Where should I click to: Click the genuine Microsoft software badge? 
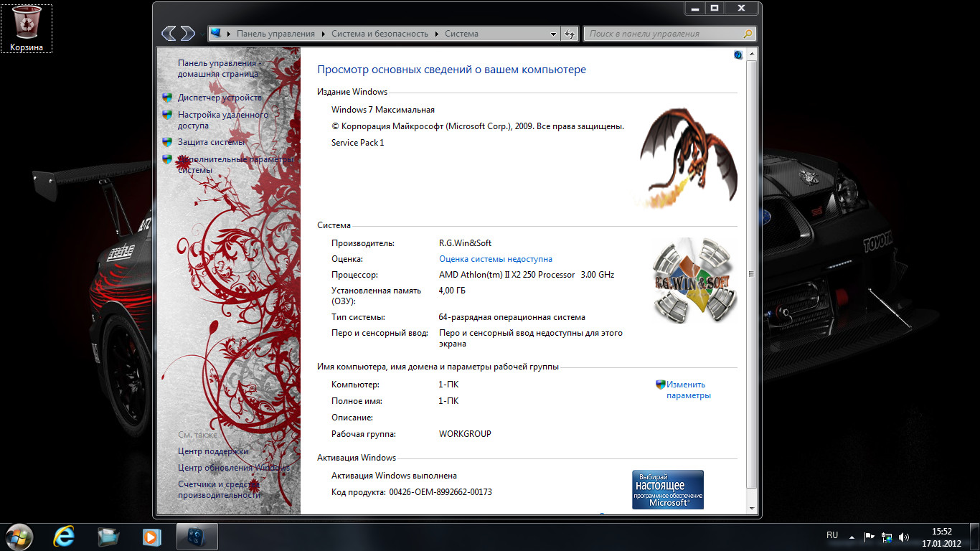[x=668, y=490]
